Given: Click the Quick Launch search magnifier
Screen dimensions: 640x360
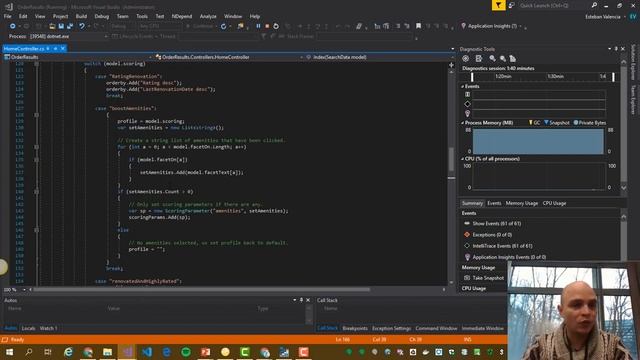Looking at the screenshot, I should tap(594, 5).
